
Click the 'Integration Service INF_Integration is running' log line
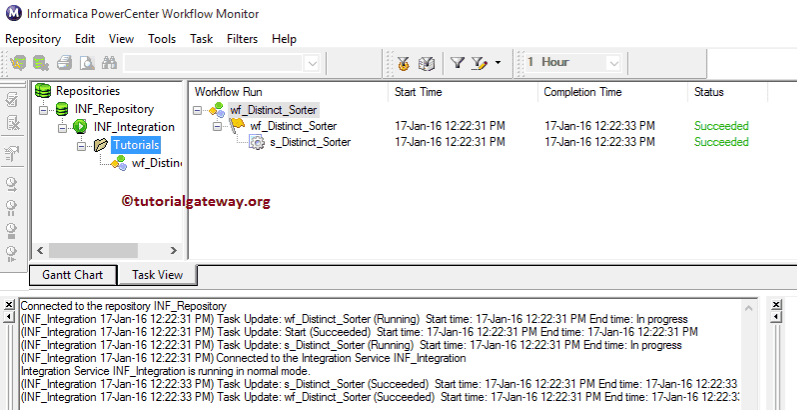(165, 371)
